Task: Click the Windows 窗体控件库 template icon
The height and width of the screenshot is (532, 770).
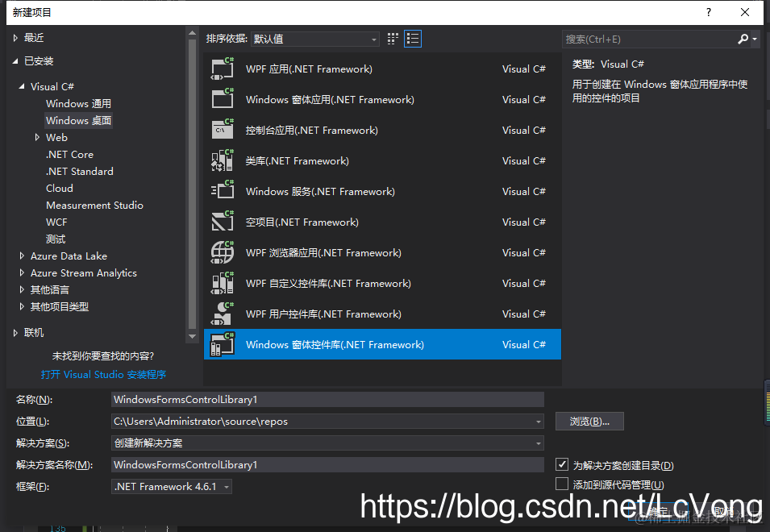Action: [x=223, y=344]
